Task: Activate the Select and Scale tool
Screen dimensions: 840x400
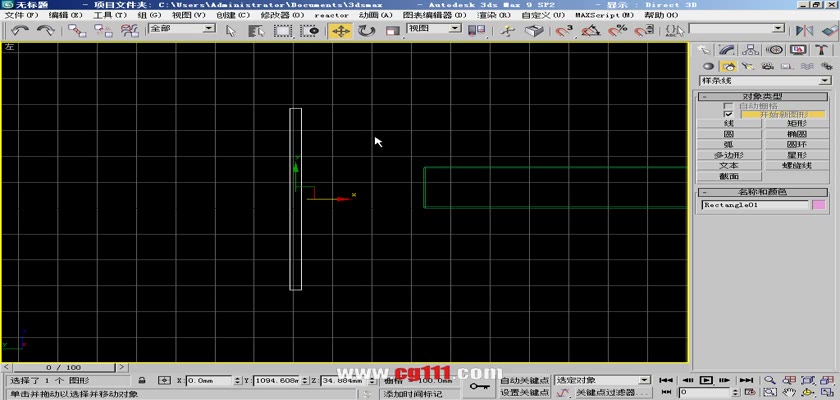Action: 393,31
